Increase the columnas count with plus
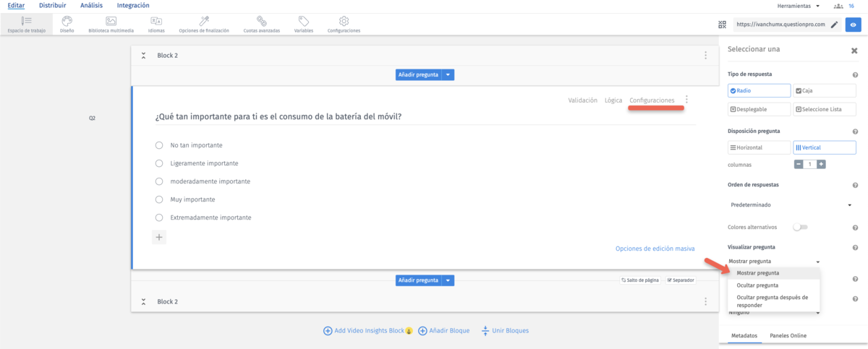 [821, 164]
